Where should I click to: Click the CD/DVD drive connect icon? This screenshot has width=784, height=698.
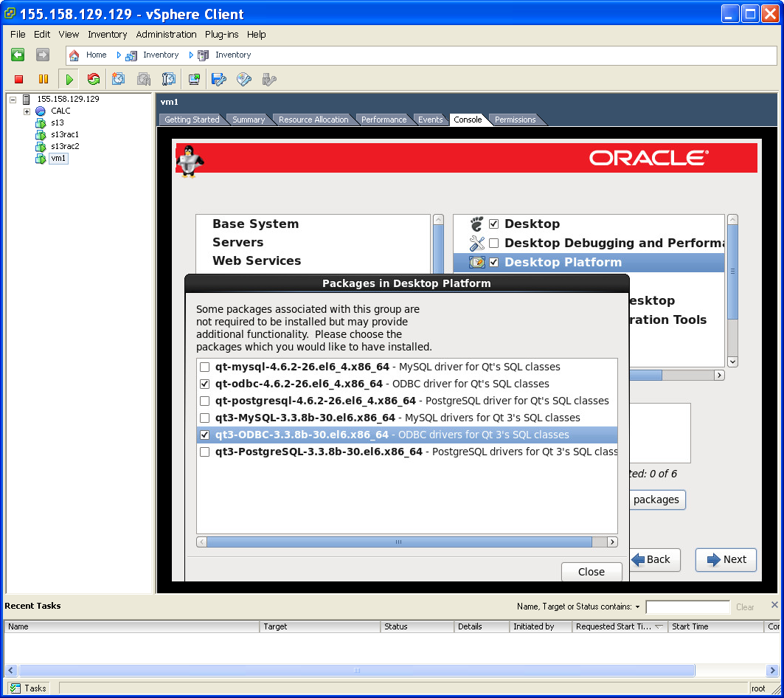pos(244,79)
